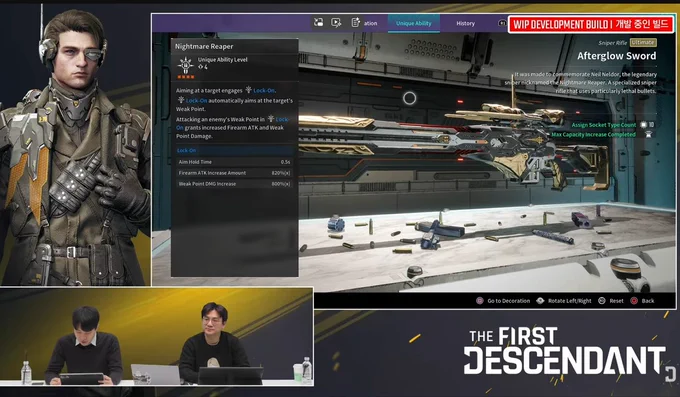
Task: Click the yellow 'Ultimate' rarity tag
Action: point(643,43)
